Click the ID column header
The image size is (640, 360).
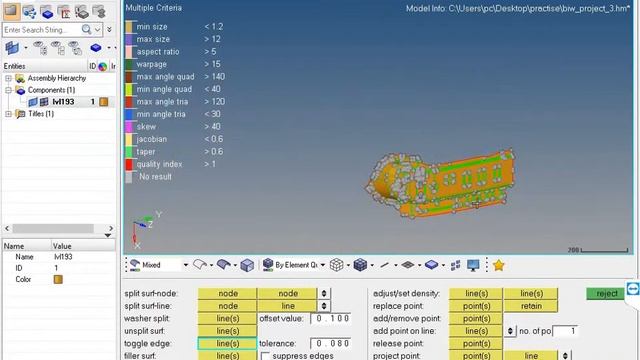coord(93,66)
